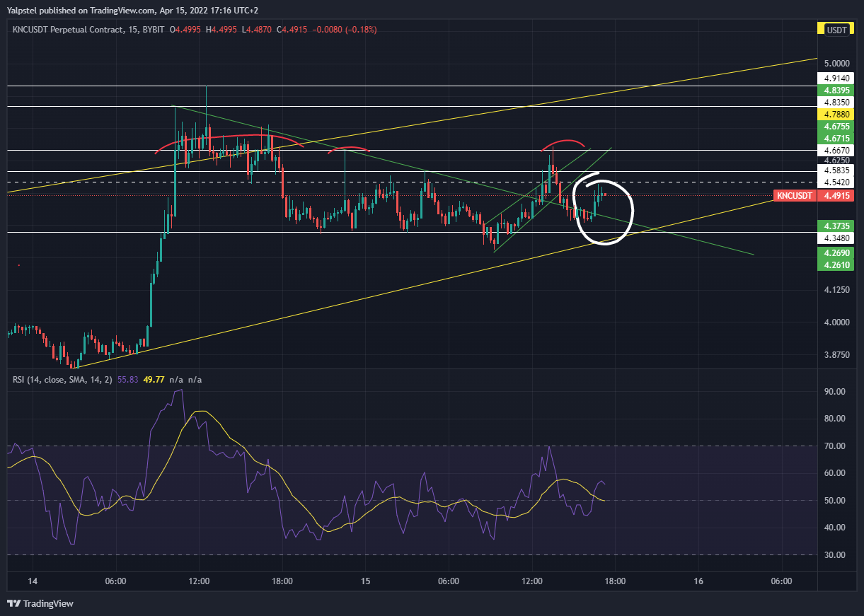Click the date label 15 on time axis
The image size is (864, 616).
click(365, 581)
